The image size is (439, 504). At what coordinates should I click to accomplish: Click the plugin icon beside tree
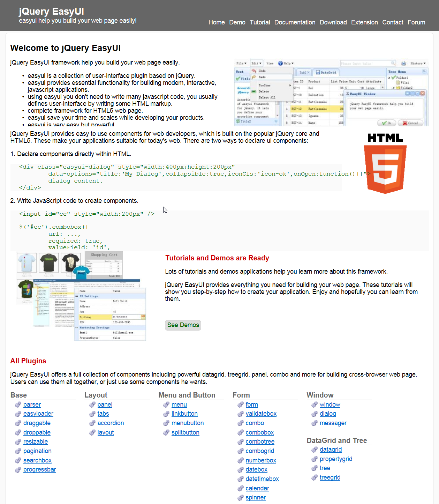pos(315,468)
